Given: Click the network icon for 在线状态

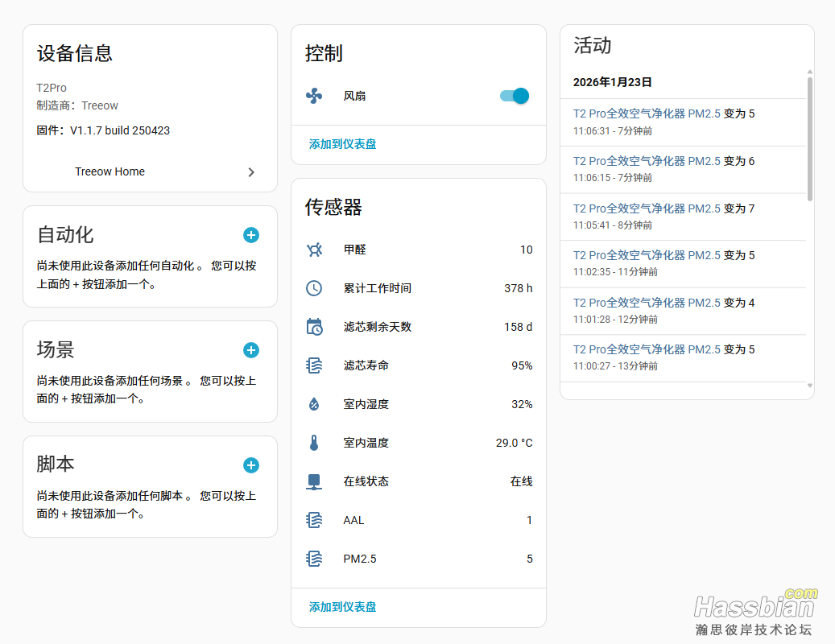Looking at the screenshot, I should (x=314, y=481).
